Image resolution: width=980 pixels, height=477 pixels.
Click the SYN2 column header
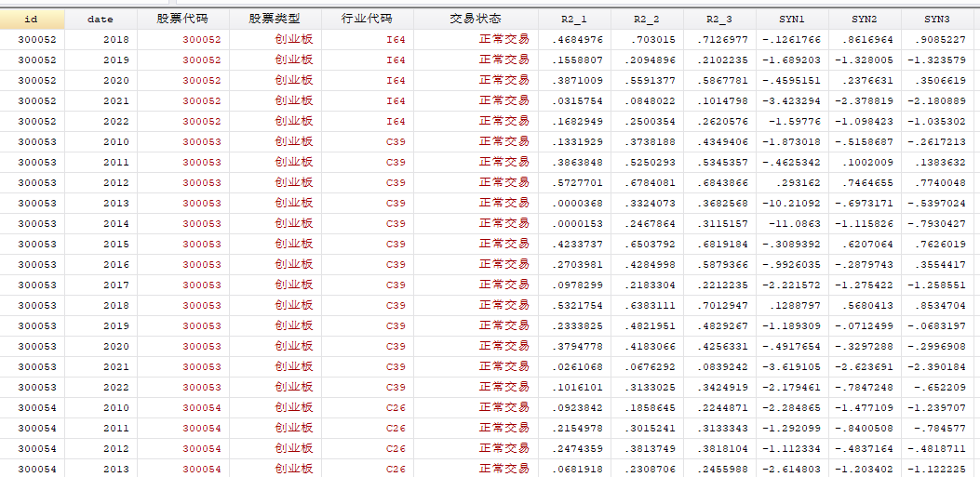point(865,19)
